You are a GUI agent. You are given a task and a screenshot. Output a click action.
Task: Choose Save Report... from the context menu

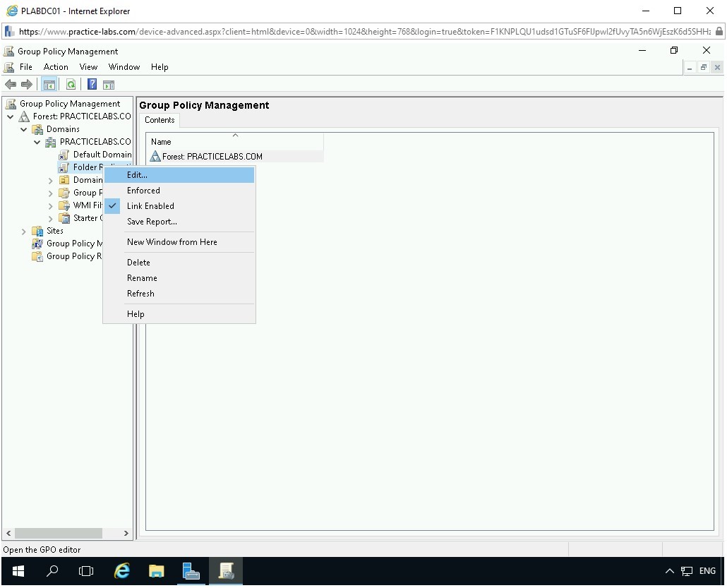coord(179,222)
